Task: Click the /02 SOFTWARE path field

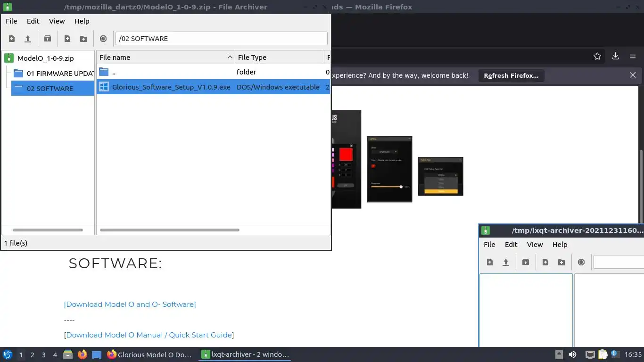Action: coord(221,39)
